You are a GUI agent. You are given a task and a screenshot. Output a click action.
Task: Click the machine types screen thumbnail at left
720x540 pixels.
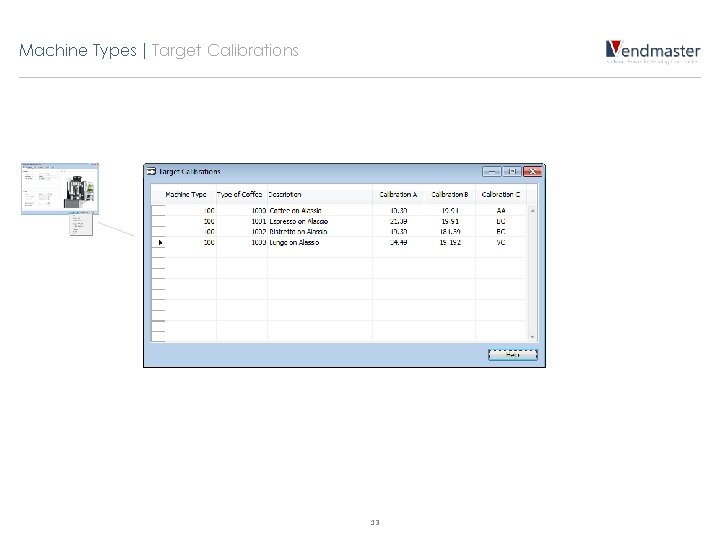click(60, 188)
